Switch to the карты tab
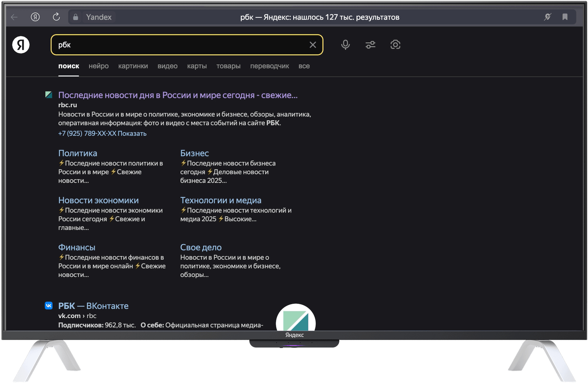The height and width of the screenshot is (384, 588). (x=197, y=66)
